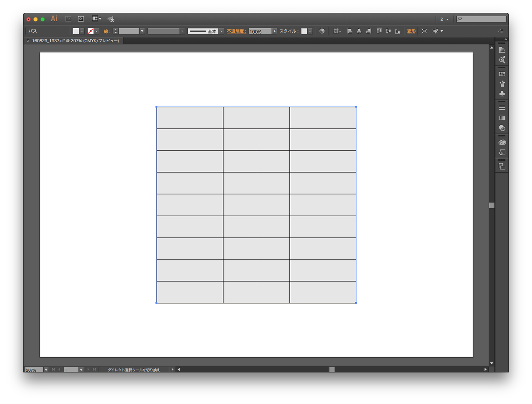This screenshot has height=404, width=532.
Task: Open the スタイル graphic style dropdown
Action: (x=310, y=31)
